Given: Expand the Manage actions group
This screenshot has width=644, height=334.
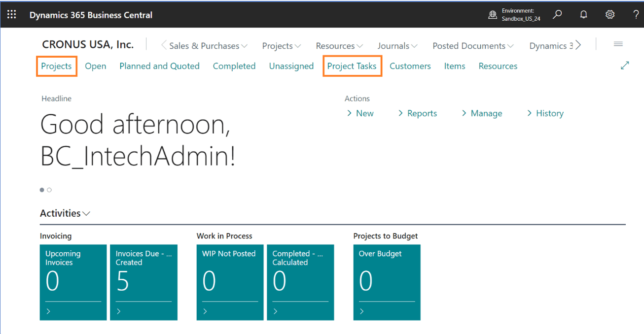Looking at the screenshot, I should (x=482, y=113).
